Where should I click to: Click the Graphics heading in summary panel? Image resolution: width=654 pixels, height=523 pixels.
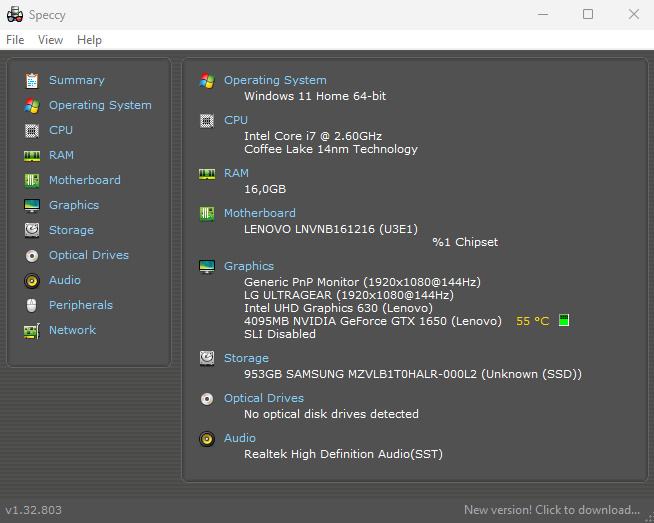[248, 266]
